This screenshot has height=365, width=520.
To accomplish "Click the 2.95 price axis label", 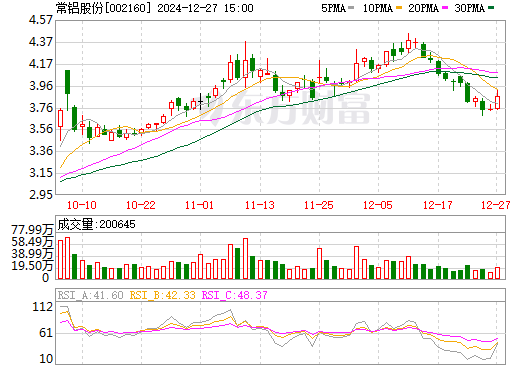I will [x=41, y=194].
